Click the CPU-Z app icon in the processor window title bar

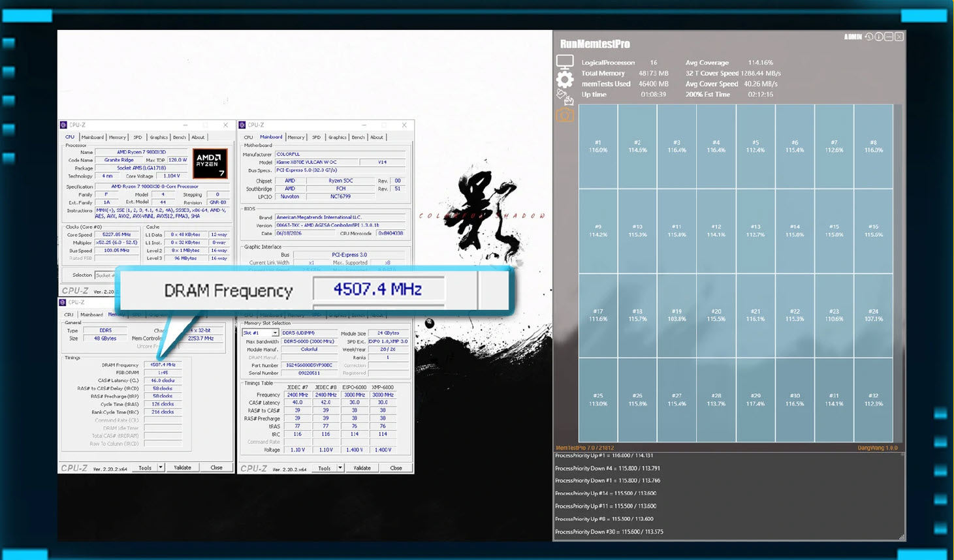(x=63, y=125)
